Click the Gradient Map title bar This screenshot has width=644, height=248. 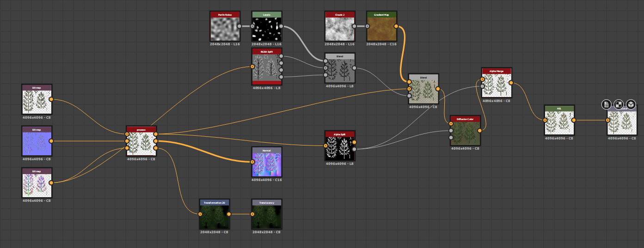(381, 14)
